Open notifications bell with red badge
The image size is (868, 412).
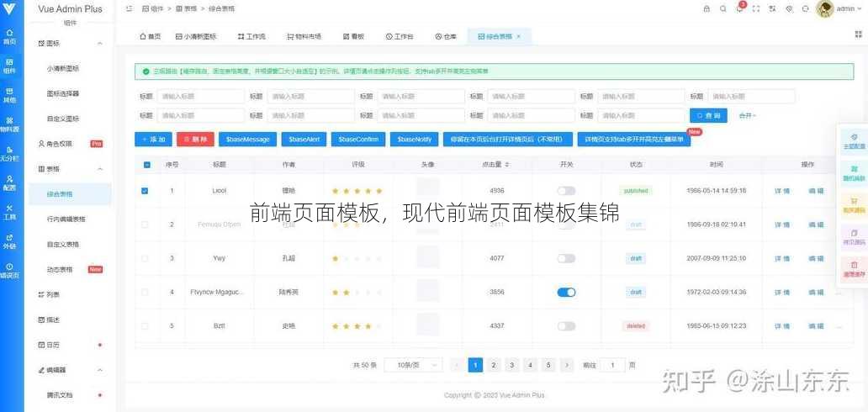coord(739,8)
